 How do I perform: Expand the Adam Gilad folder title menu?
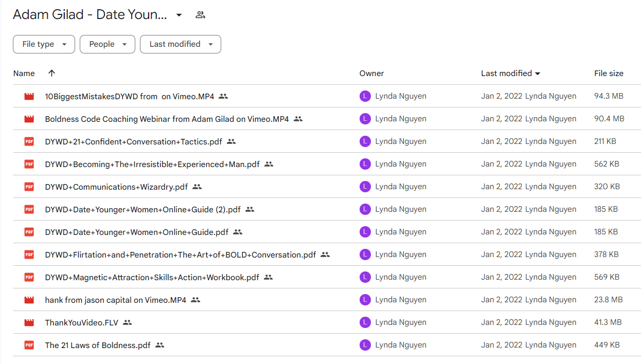(179, 15)
